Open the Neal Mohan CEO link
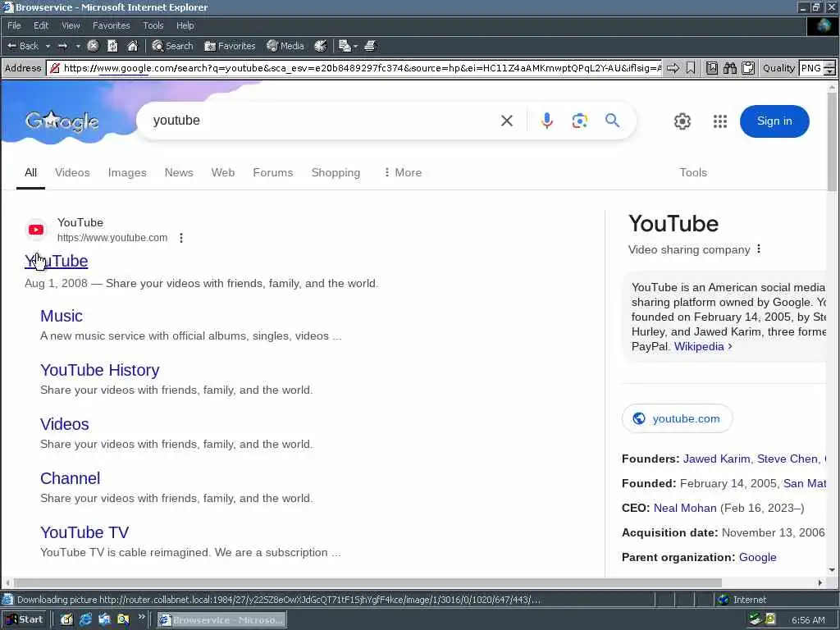840x630 pixels. (x=685, y=508)
